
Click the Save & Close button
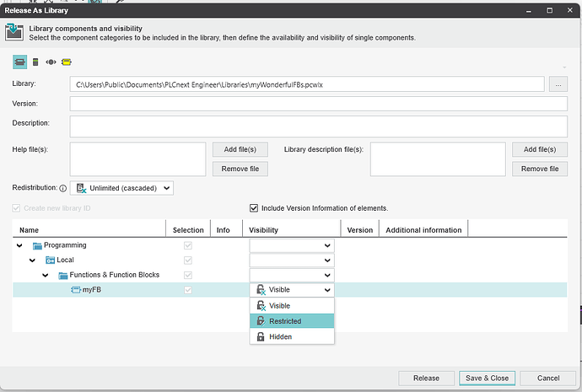tap(487, 379)
